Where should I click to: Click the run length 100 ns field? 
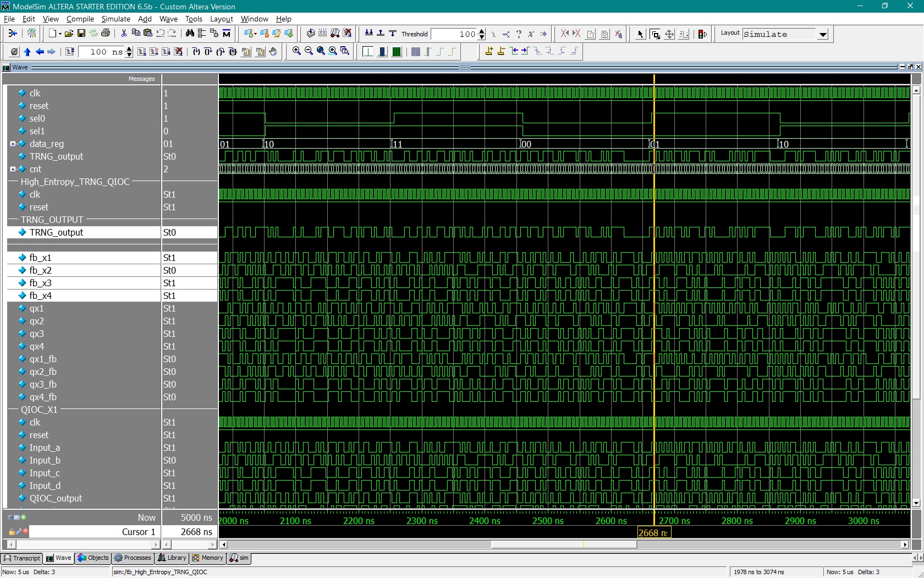point(101,52)
